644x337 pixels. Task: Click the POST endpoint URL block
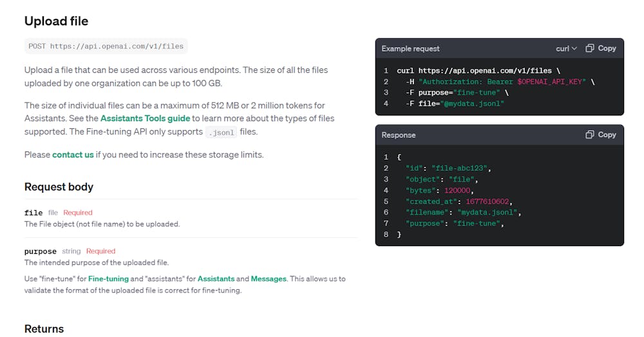click(106, 46)
